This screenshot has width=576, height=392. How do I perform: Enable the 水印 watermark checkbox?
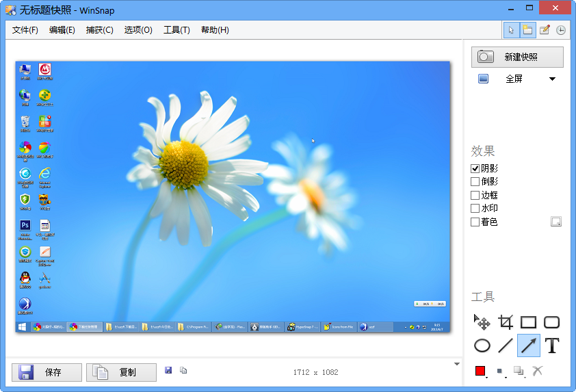(475, 208)
